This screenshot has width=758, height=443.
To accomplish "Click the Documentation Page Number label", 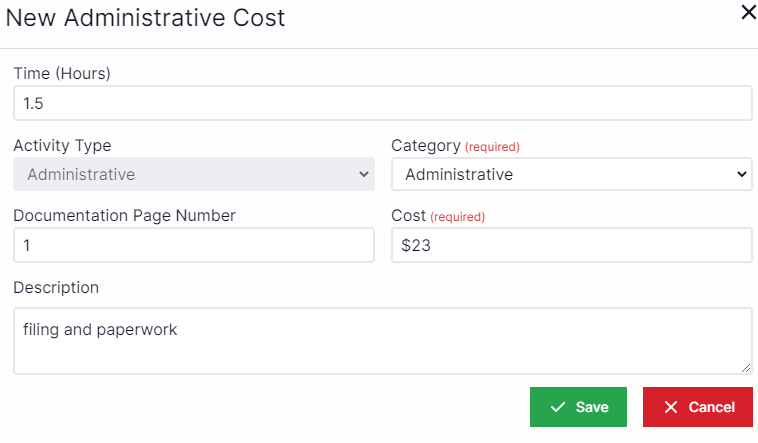I will click(124, 215).
